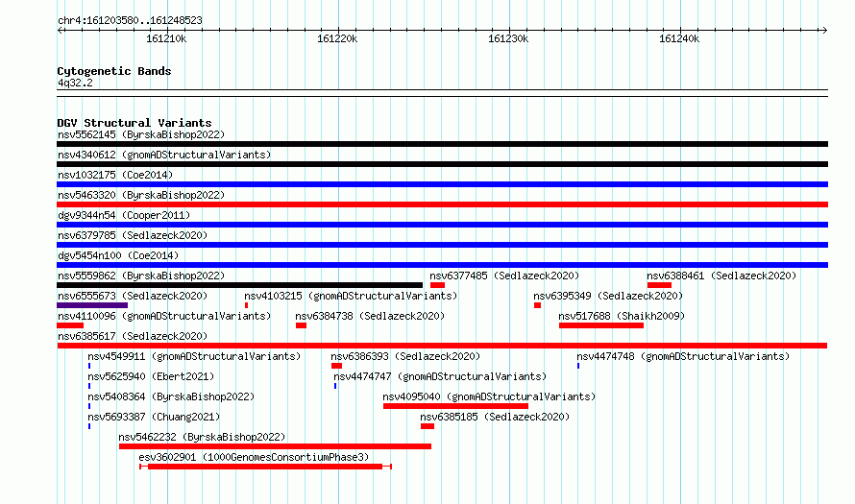Open nsv5408364 (ByrskaBishop2022) label
The height and width of the screenshot is (504, 855).
[171, 396]
